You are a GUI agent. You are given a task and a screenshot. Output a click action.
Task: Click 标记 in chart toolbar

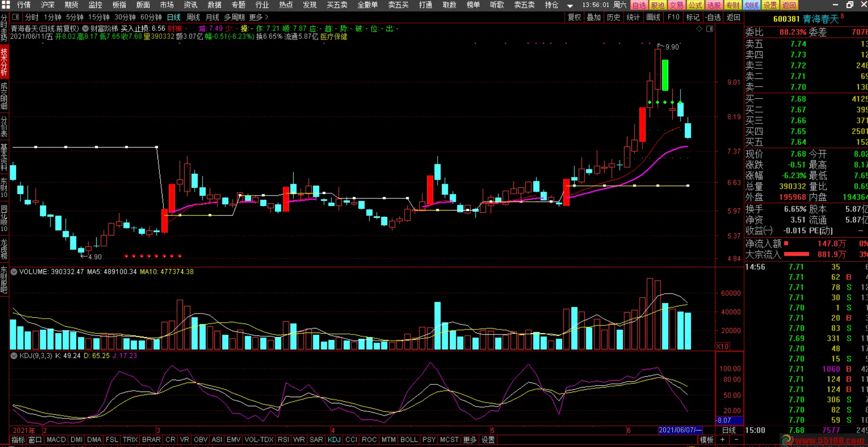(693, 17)
